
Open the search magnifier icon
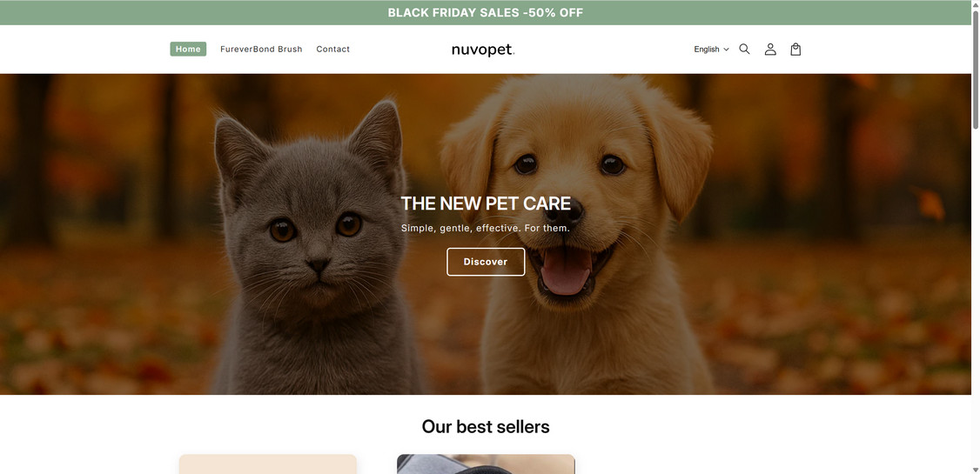point(744,50)
